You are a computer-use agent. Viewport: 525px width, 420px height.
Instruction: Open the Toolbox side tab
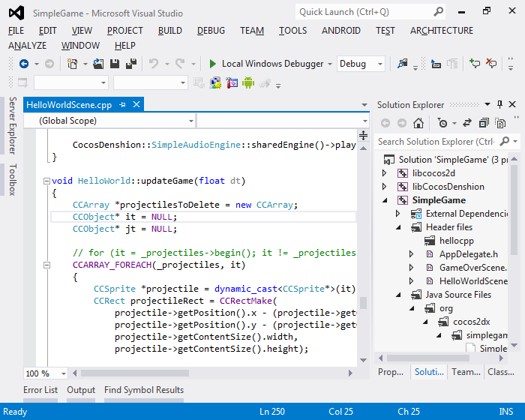tap(13, 179)
